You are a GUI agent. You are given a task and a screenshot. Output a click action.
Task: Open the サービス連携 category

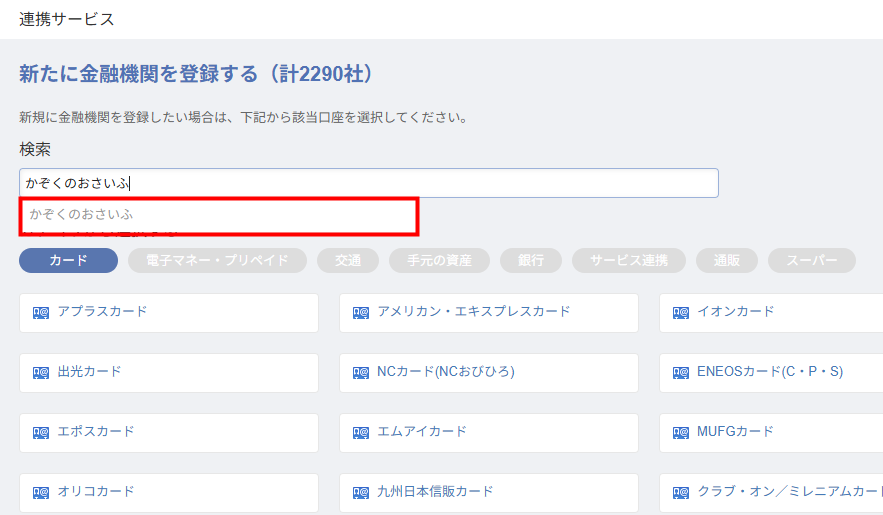pos(629,261)
